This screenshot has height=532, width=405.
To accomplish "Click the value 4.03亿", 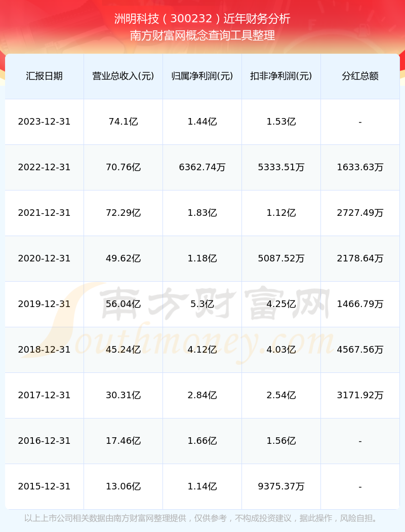I will (281, 350).
